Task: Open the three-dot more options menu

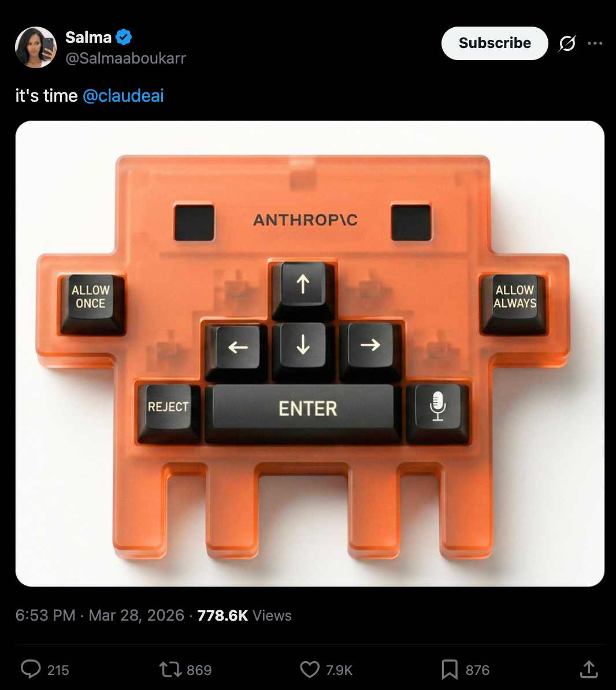Action: (595, 43)
